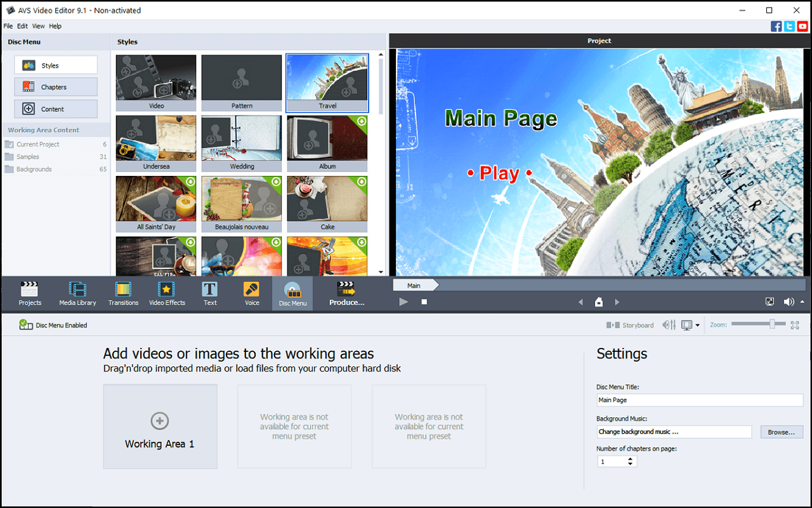This screenshot has width=812, height=508.
Task: Click the Produce... button
Action: click(346, 293)
